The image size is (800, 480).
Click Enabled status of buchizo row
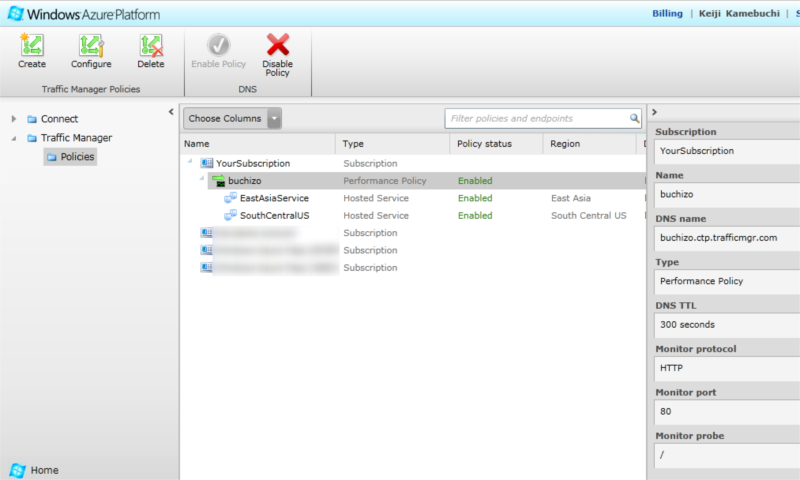[x=475, y=181]
